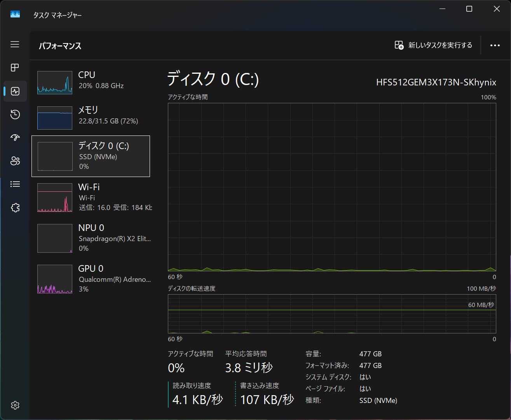Open the Startup apps page icon
Viewport: 511px width, 420px height.
[15, 137]
